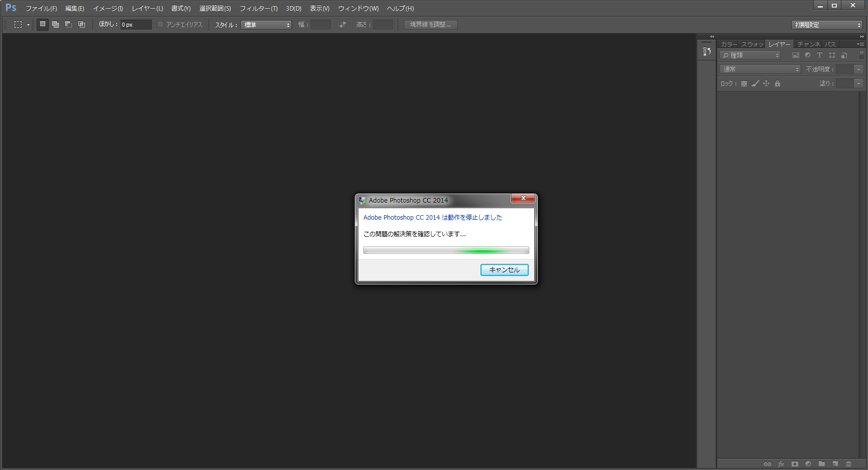Close the Adobe Photoshop CC 2014 error dialog
Viewport: 868px width, 470px height.
click(523, 199)
